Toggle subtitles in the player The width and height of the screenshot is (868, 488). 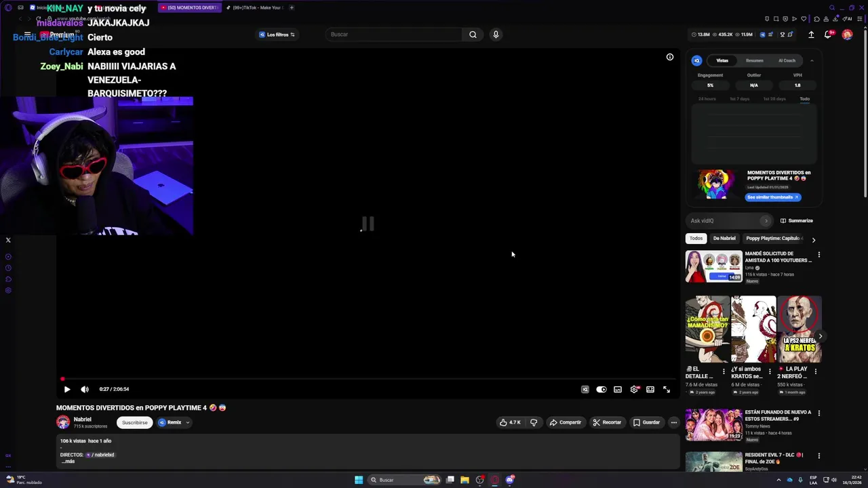618,389
